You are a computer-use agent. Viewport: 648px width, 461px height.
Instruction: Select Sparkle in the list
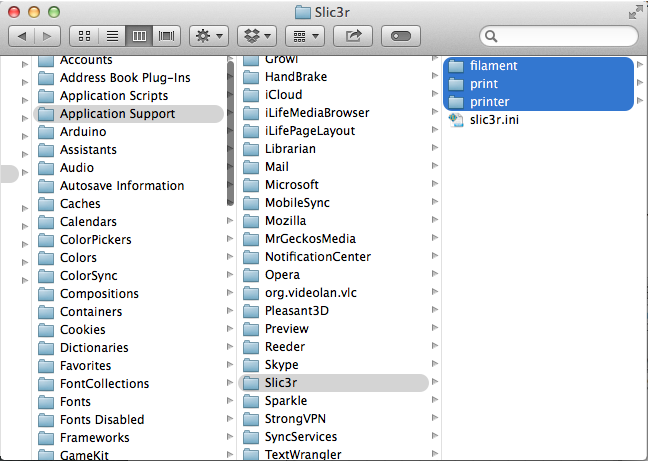coord(333,401)
